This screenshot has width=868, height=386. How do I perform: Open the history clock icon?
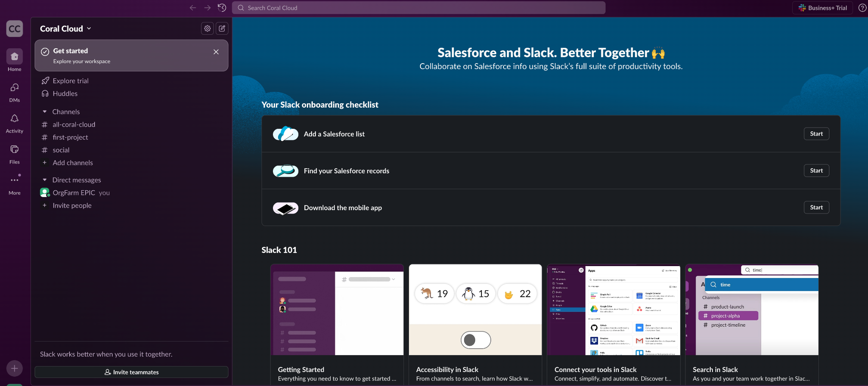click(222, 8)
